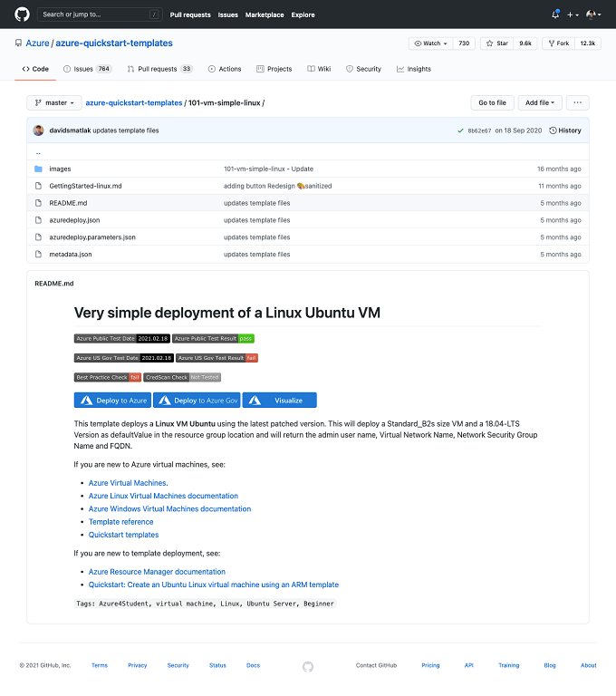
Task: Click the 12.3k forks count
Action: click(588, 43)
